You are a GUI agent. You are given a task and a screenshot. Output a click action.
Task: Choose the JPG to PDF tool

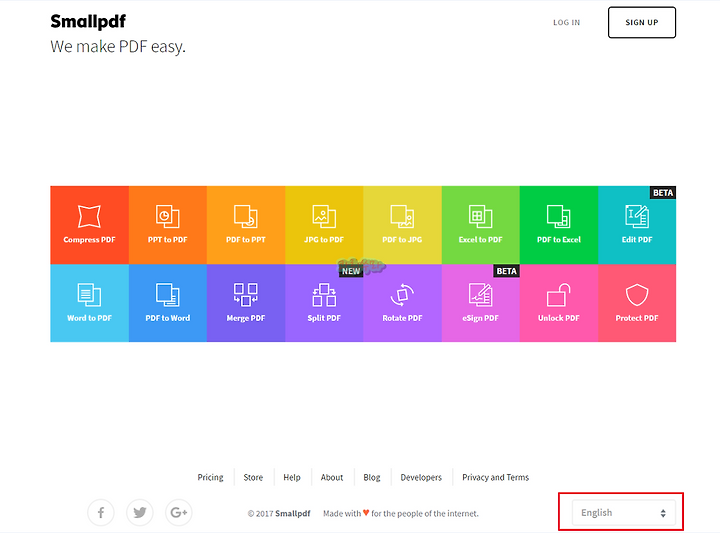(x=324, y=225)
